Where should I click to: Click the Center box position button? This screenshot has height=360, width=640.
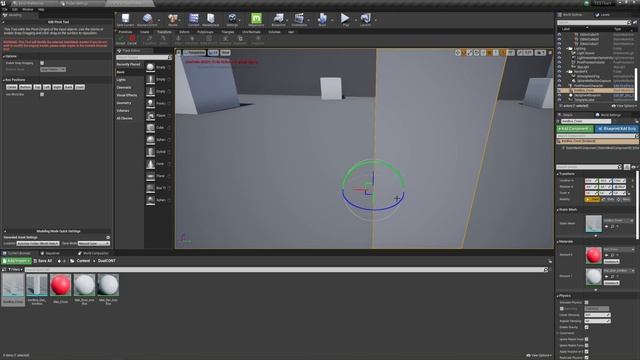(11, 87)
